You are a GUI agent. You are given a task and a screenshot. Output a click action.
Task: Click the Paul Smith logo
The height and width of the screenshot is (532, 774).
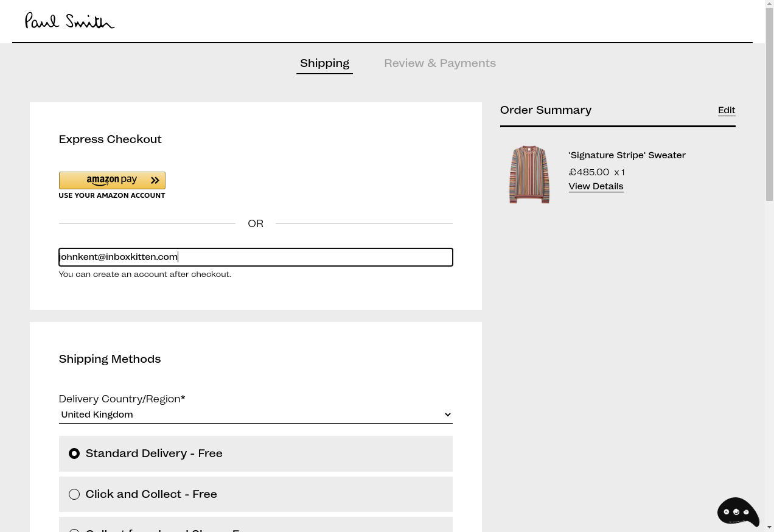pyautogui.click(x=70, y=21)
